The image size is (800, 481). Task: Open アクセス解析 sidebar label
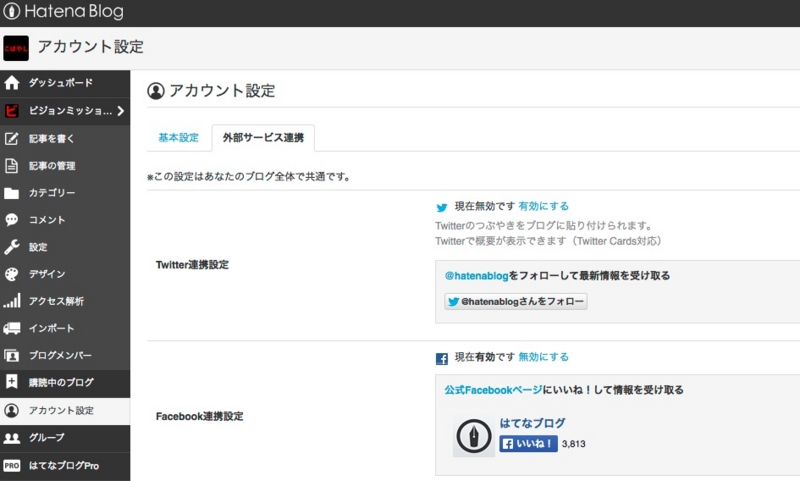(56, 301)
